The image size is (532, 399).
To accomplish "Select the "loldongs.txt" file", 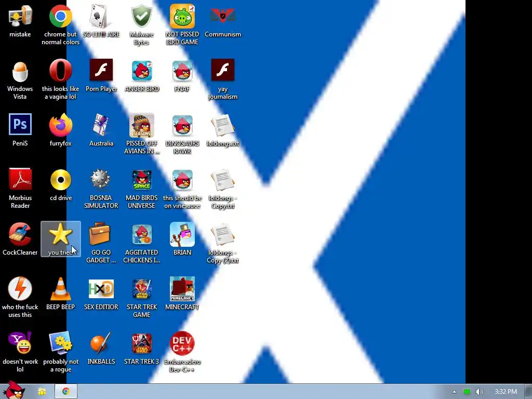I will coord(222,126).
